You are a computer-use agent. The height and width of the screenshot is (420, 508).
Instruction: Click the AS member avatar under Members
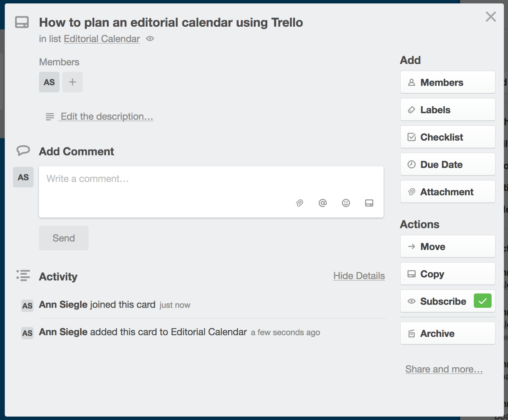[49, 82]
